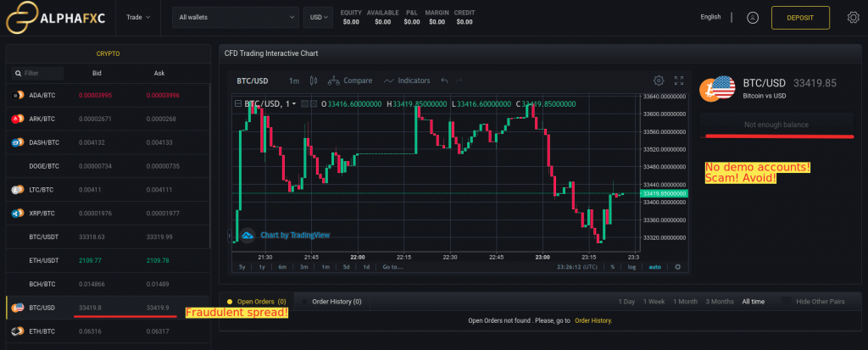The width and height of the screenshot is (868, 350).
Task: Open chart candle style selector icon
Action: 314,81
